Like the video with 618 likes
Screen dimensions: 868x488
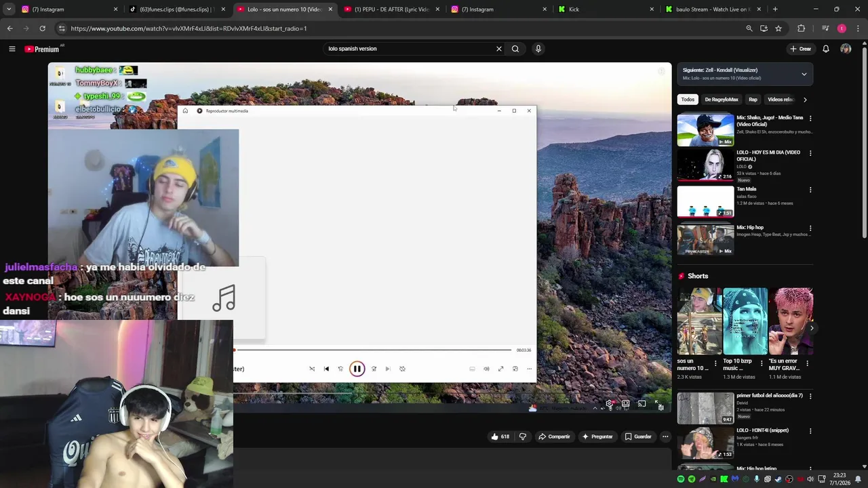click(500, 436)
